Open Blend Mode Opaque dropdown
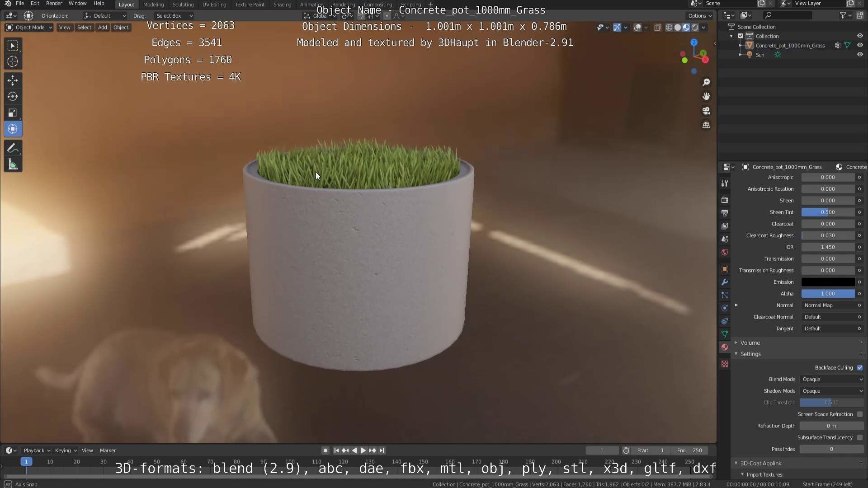Screen dimensions: 868x488 click(x=832, y=380)
